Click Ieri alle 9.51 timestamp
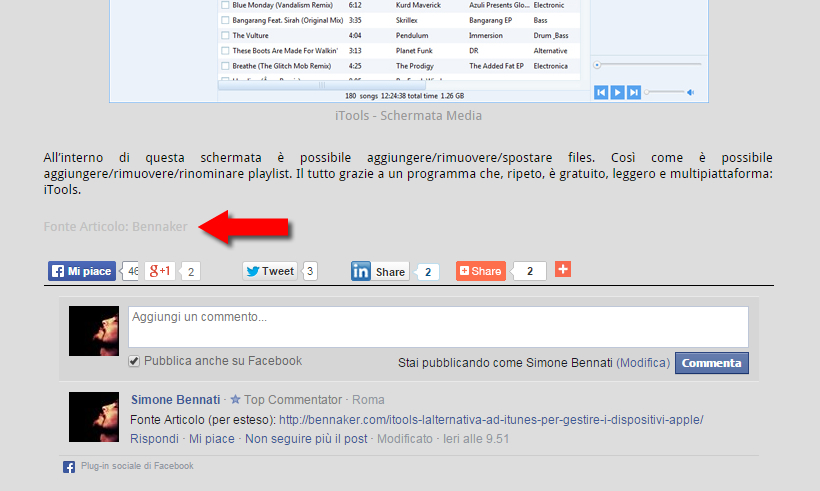The width and height of the screenshot is (820, 491). [476, 439]
